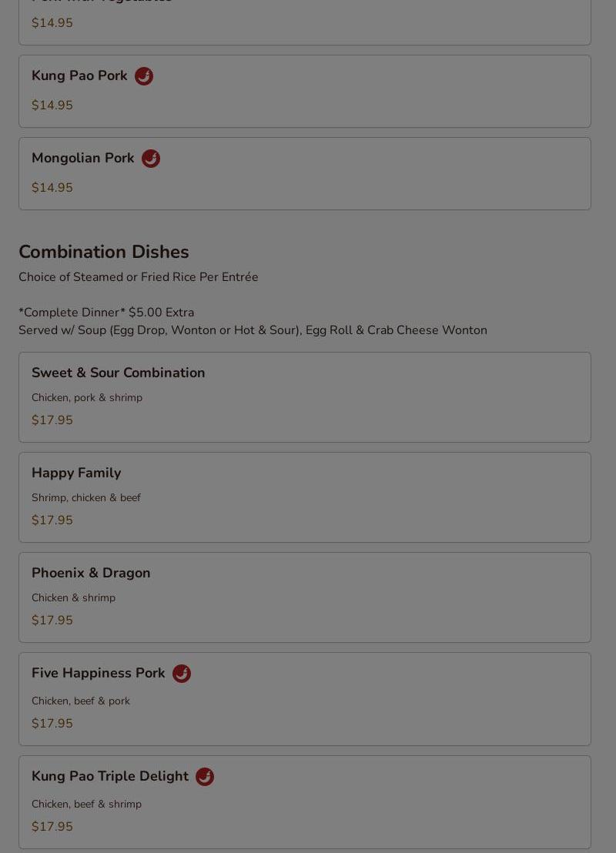Click the Complete Dinner $5.00 Extra note
Screen dimensions: 616x853
point(107,313)
